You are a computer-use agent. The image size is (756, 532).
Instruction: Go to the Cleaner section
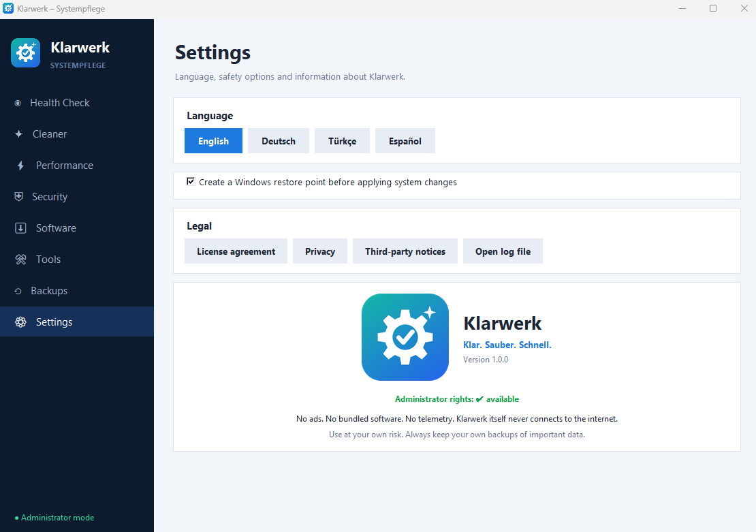[x=77, y=134]
